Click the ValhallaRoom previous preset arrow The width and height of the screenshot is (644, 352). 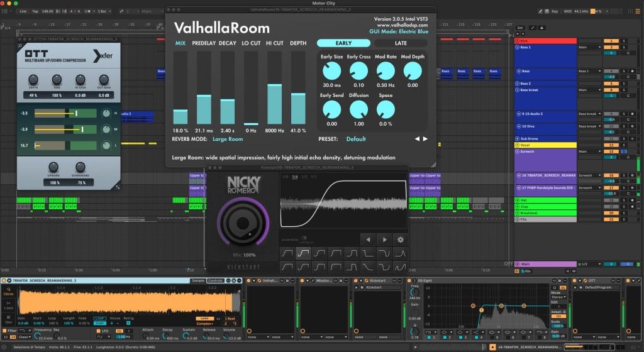coord(418,139)
